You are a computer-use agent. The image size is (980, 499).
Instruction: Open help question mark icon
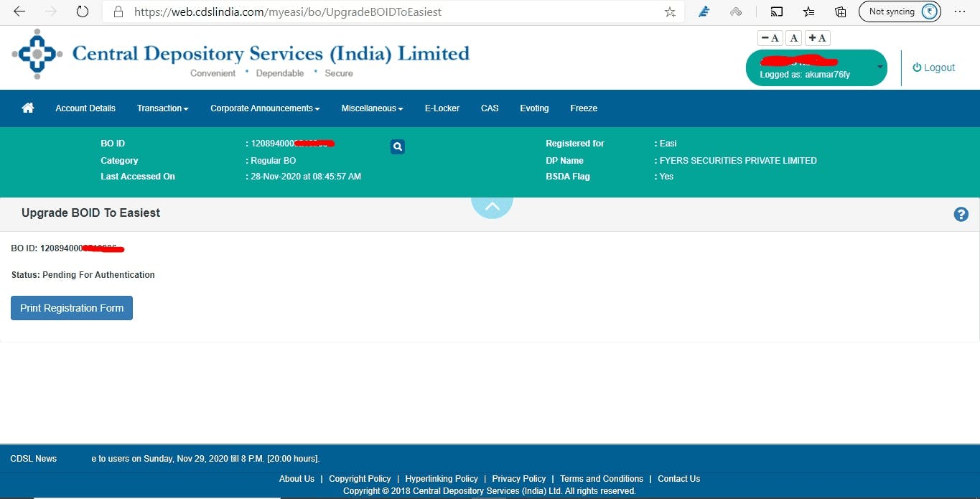[961, 214]
